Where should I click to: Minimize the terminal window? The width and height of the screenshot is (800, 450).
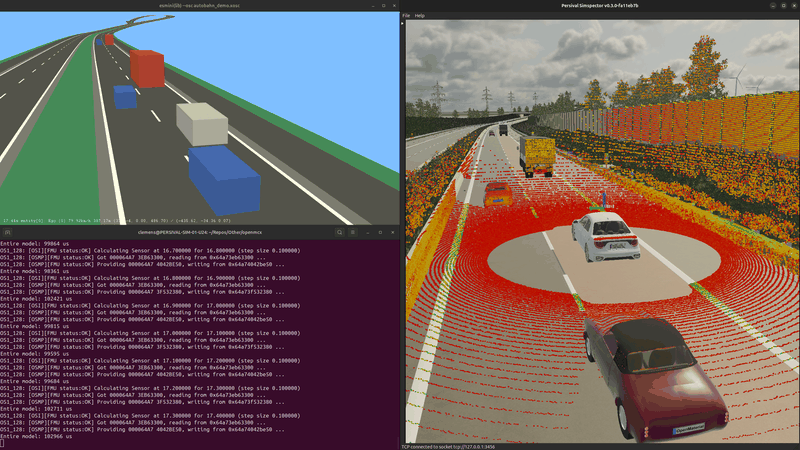coord(368,232)
